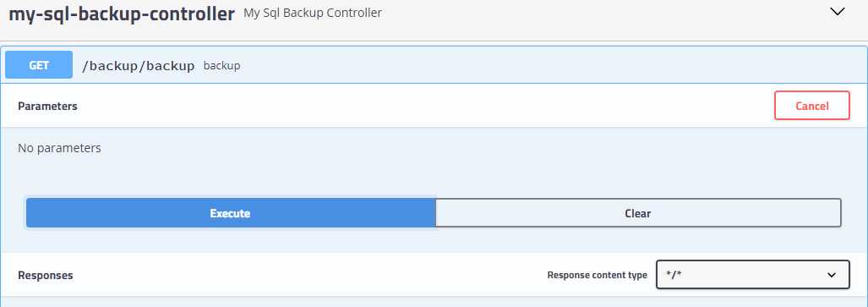Screen dimensions: 868x307
Task: Collapse the my-sql-backup-controller section chevron
Action: tap(838, 12)
